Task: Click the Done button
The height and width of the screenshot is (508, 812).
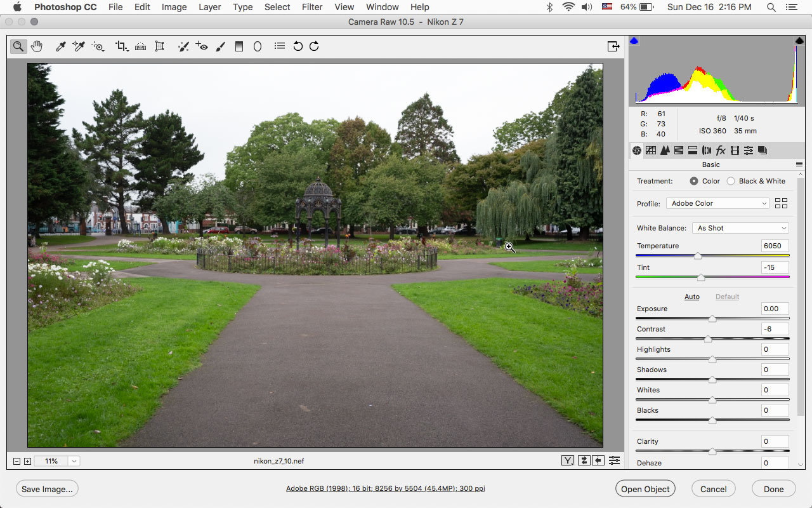Action: click(x=774, y=489)
